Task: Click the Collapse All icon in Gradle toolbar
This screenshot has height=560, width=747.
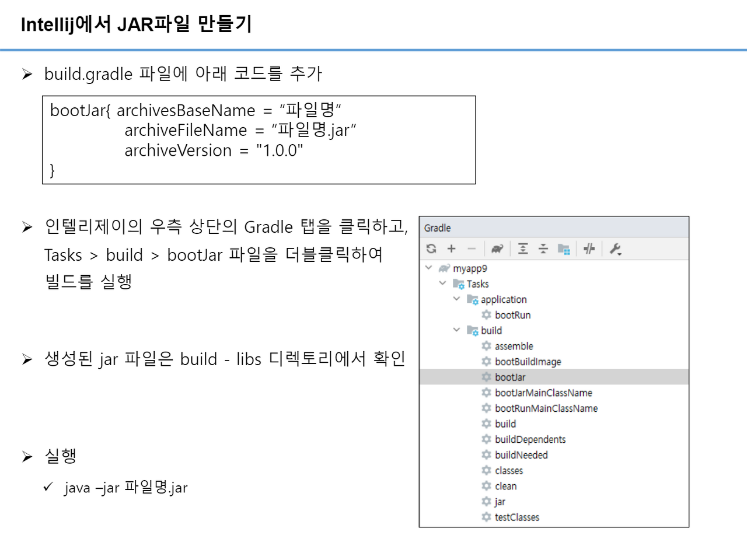Action: 543,249
